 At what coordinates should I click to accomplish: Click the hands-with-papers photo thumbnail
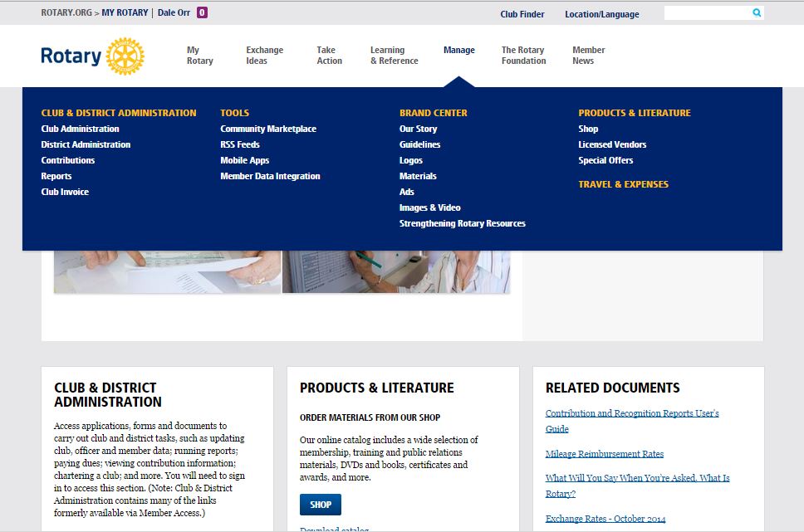click(x=168, y=272)
